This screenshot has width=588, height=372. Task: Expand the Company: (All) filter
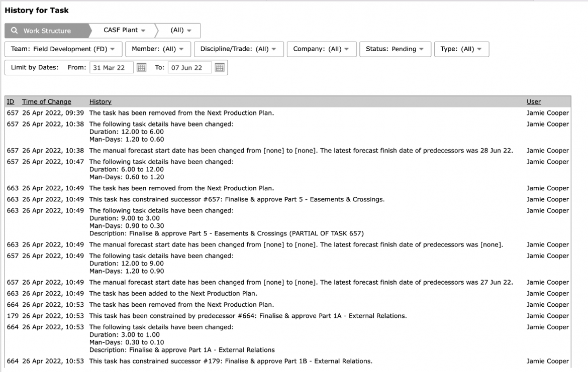pyautogui.click(x=321, y=49)
